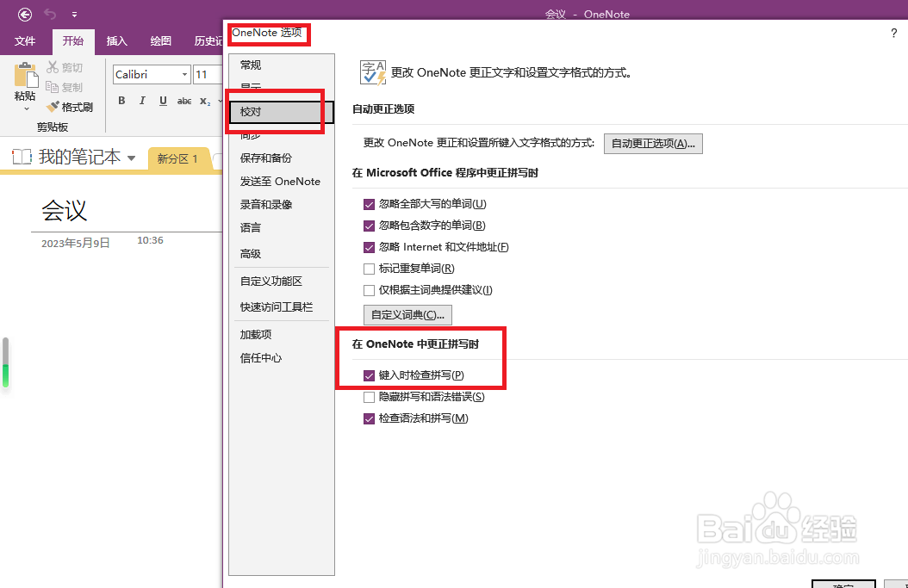The height and width of the screenshot is (588, 908).
Task: Click the 自定义词典(C)... button
Action: coord(407,315)
